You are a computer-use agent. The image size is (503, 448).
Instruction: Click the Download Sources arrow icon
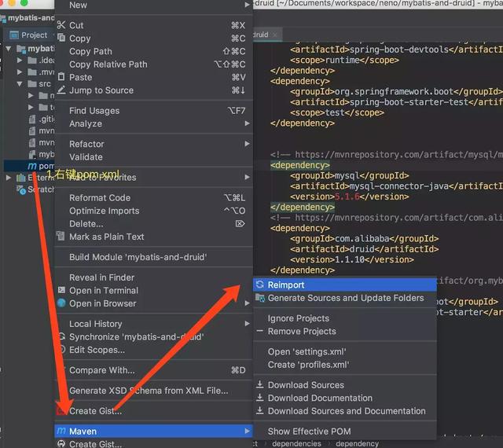point(260,384)
